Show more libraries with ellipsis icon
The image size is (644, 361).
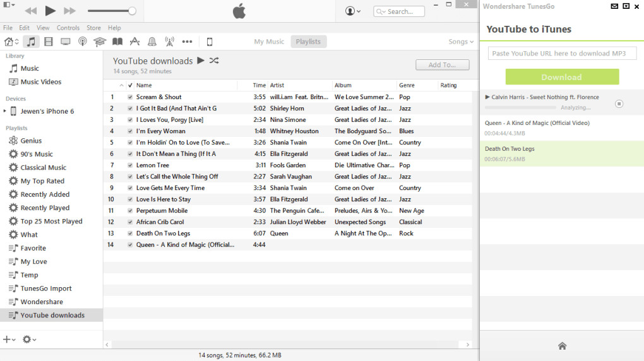pyautogui.click(x=188, y=42)
